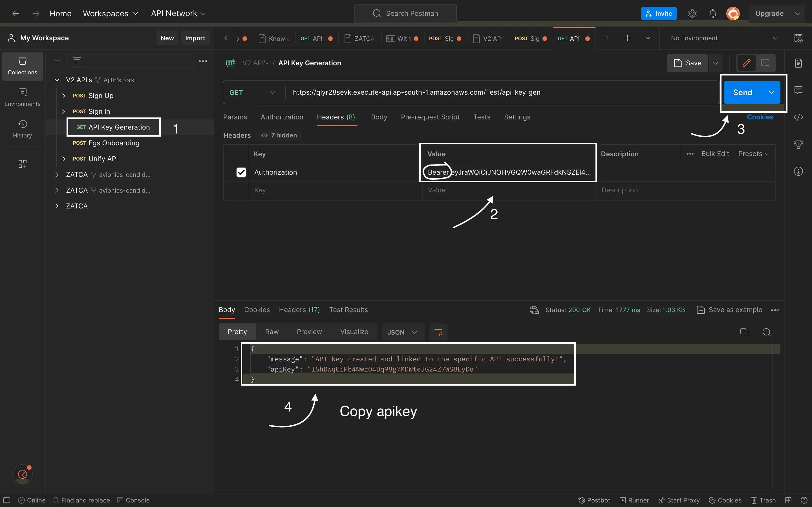Open the Collections sidebar panel

point(23,66)
